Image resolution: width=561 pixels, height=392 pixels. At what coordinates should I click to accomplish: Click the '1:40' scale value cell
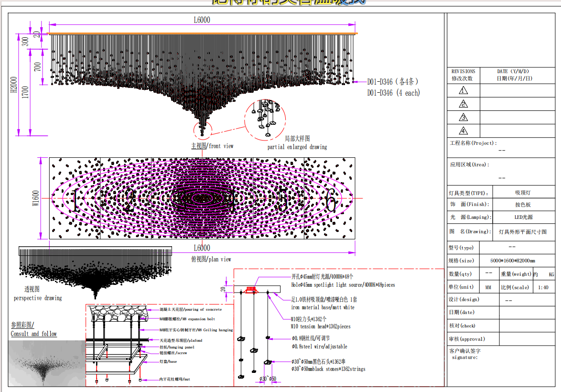tap(544, 287)
